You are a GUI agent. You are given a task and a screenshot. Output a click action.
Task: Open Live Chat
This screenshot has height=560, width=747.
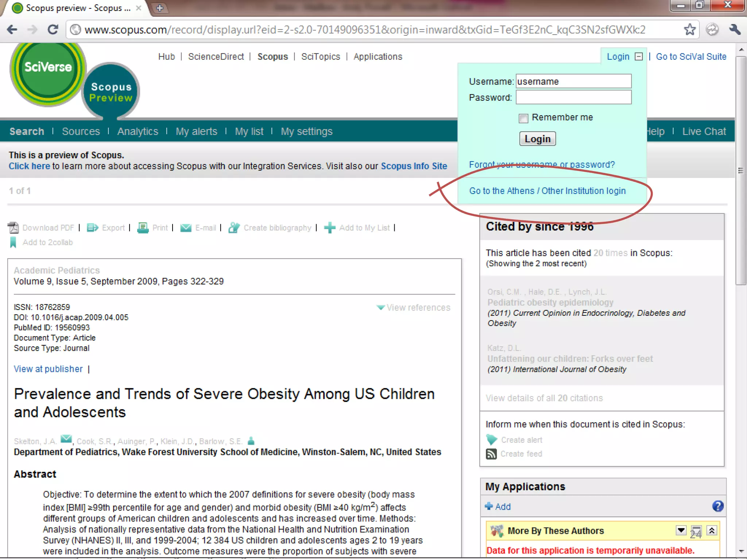[704, 131]
